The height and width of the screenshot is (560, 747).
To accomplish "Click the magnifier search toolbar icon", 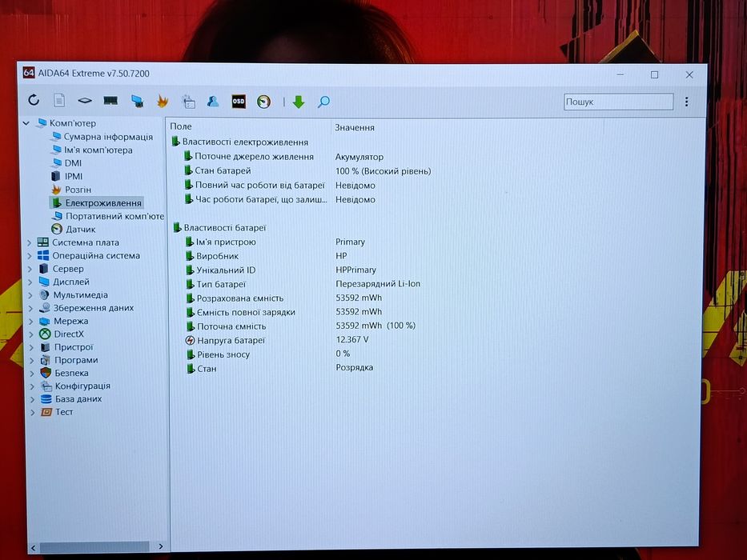I will coord(323,102).
